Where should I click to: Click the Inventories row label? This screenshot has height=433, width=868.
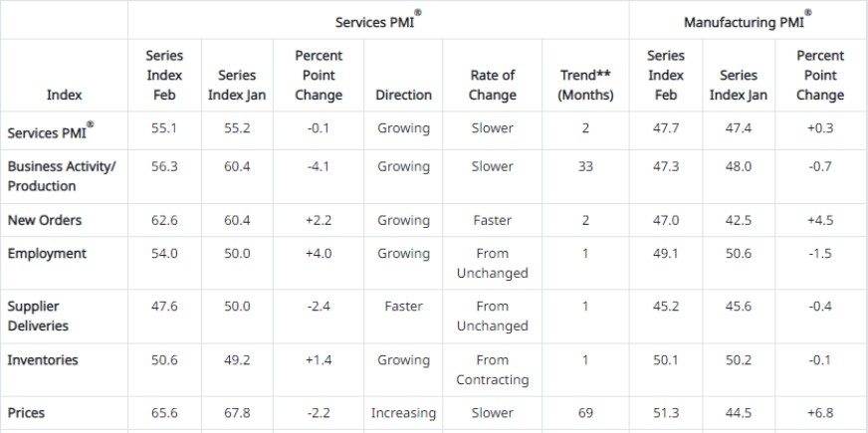[x=43, y=360]
